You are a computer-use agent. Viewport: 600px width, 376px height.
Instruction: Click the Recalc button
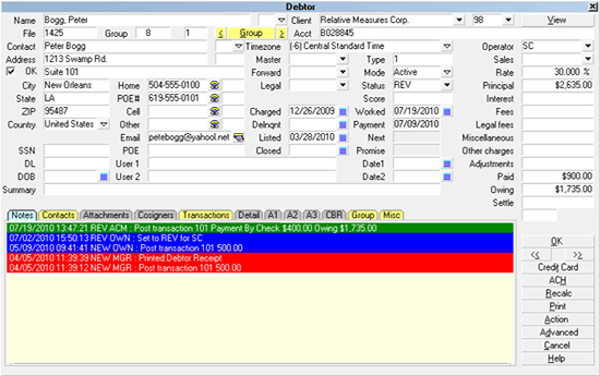tap(558, 293)
